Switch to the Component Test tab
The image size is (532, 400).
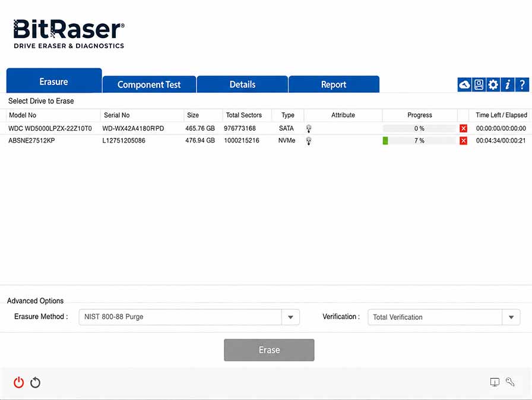pyautogui.click(x=149, y=84)
